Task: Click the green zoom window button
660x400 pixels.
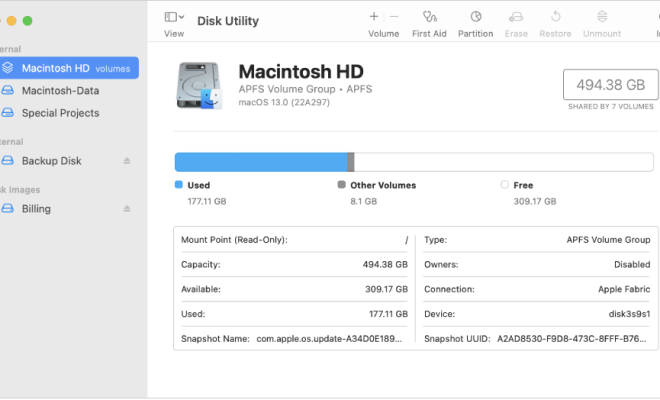Action: pyautogui.click(x=27, y=21)
